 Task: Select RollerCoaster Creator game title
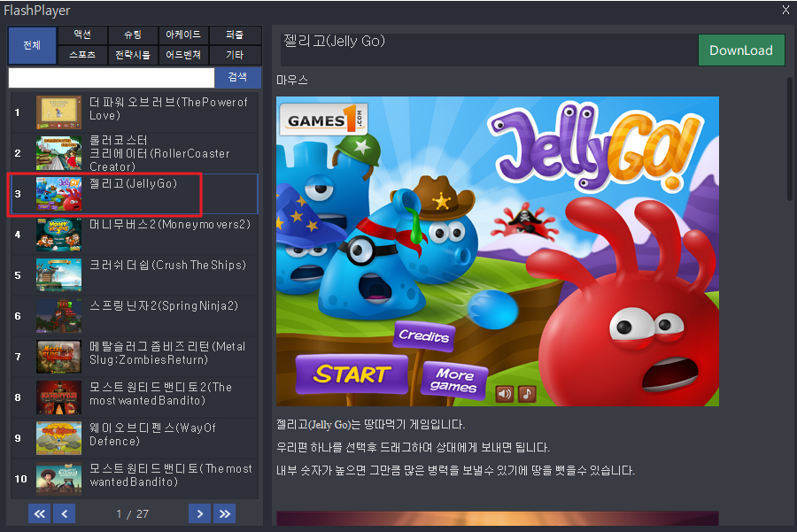tap(159, 153)
